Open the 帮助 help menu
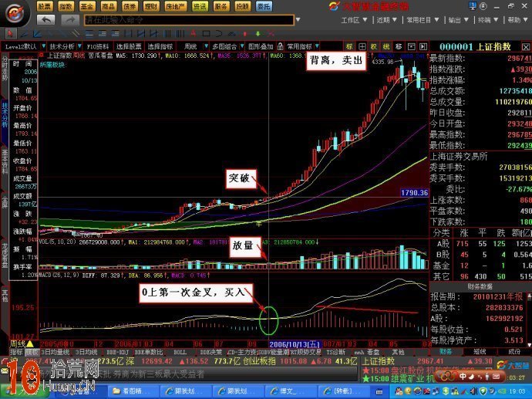The height and width of the screenshot is (399, 532). [517, 20]
